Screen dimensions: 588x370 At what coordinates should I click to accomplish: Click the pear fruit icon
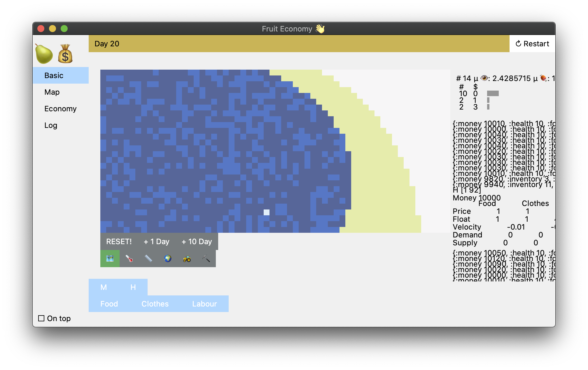coord(43,53)
